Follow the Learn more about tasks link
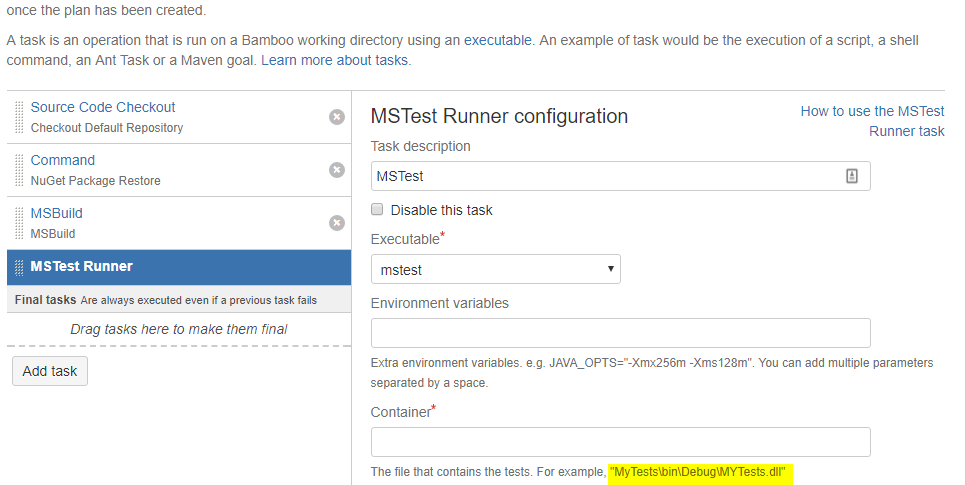The width and height of the screenshot is (966, 485). 334,60
